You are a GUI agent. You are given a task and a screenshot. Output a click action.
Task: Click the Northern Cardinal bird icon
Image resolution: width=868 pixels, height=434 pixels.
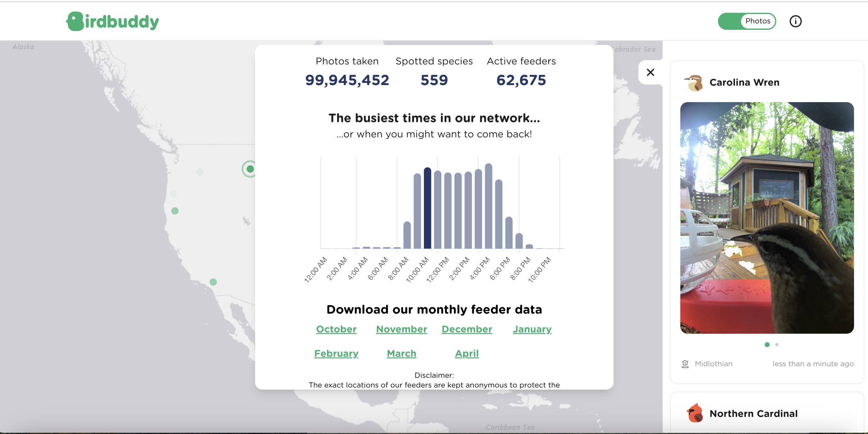pos(695,413)
